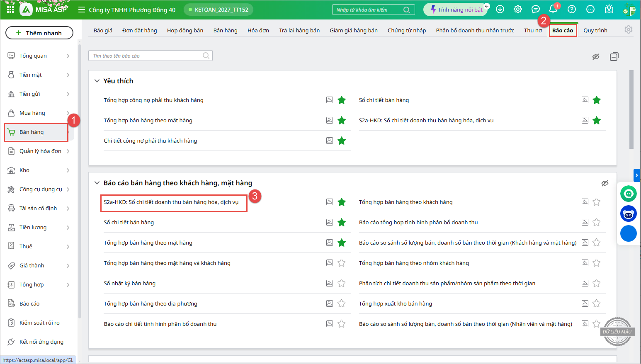Click the Thêm nhanh button
641x364 pixels.
point(39,33)
